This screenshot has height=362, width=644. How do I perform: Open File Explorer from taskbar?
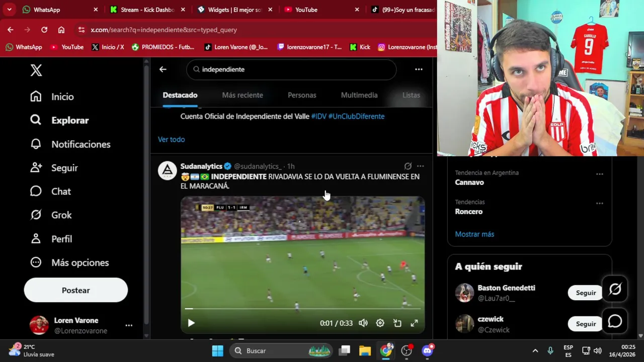pyautogui.click(x=365, y=350)
